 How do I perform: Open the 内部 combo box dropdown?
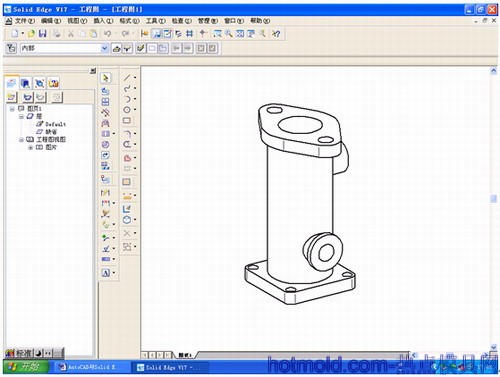point(104,48)
